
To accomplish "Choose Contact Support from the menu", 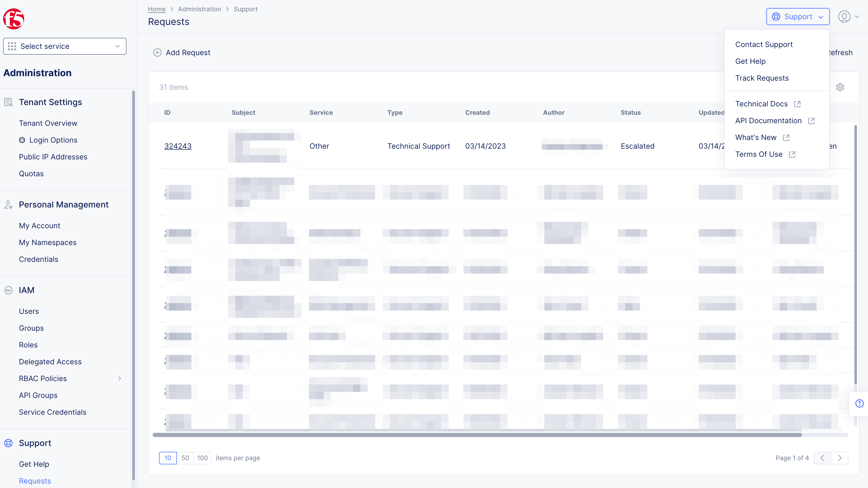I will (764, 44).
